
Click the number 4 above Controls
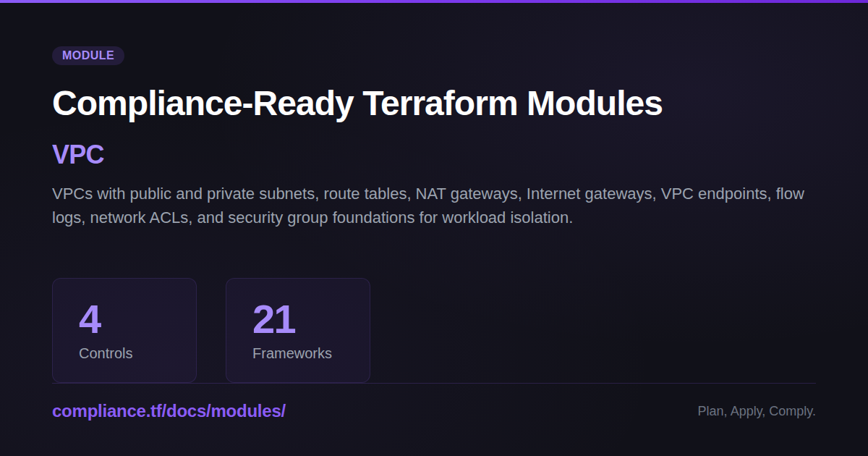click(90, 320)
